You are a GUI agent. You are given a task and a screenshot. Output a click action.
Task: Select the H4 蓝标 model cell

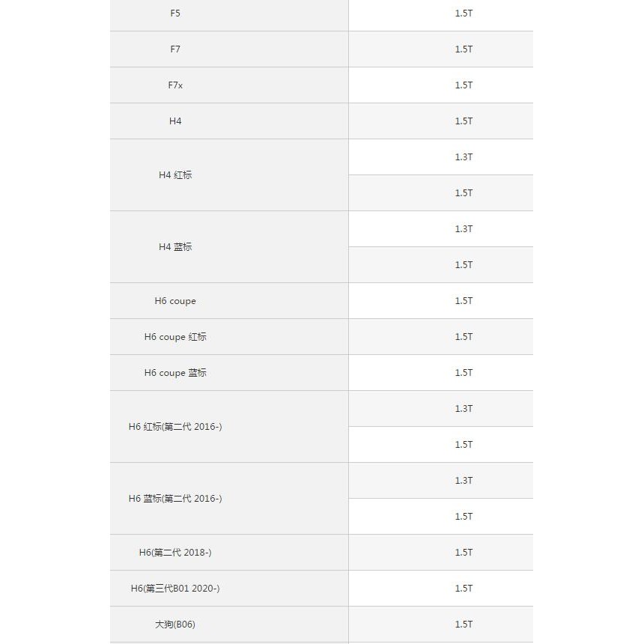(175, 247)
